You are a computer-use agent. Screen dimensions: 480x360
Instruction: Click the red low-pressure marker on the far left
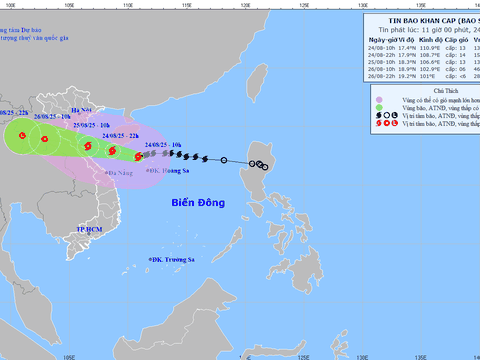tap(22, 135)
